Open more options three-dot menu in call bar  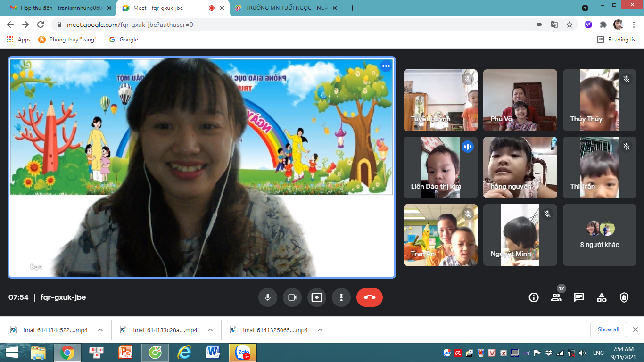click(341, 297)
